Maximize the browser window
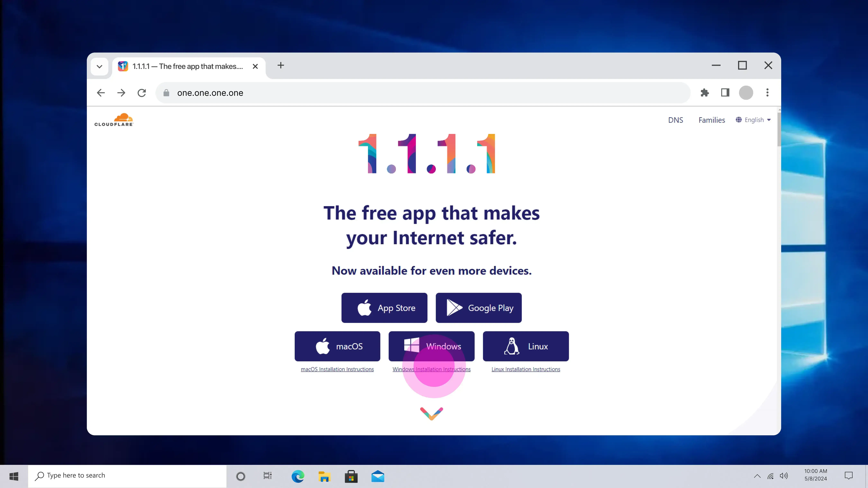The width and height of the screenshot is (868, 488). click(742, 65)
